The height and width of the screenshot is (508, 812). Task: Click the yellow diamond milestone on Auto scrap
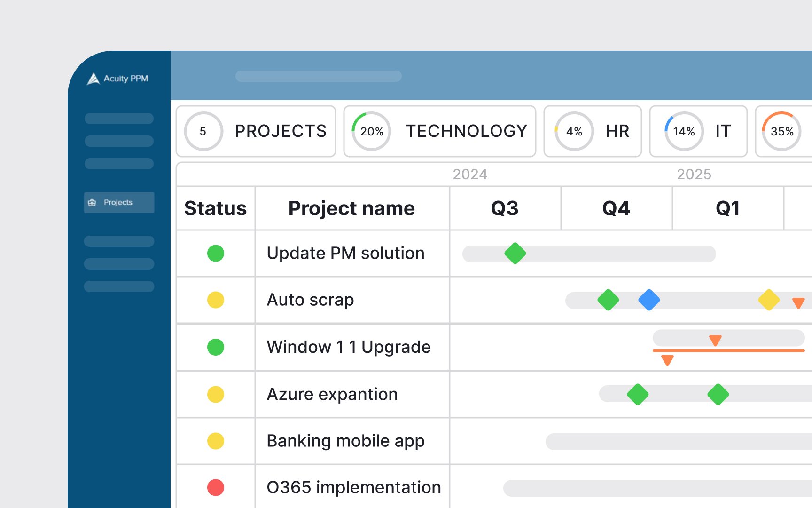[x=769, y=300]
